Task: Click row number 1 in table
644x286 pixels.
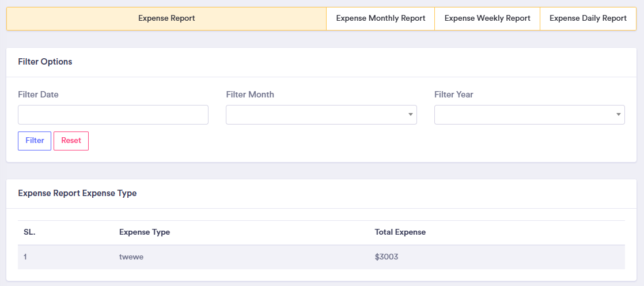Action: click(x=26, y=257)
